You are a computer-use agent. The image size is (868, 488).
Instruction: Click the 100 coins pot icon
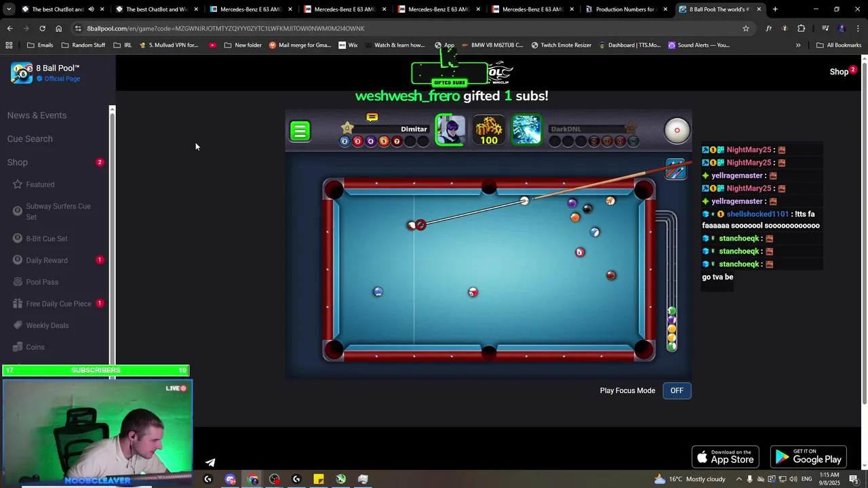pyautogui.click(x=489, y=129)
